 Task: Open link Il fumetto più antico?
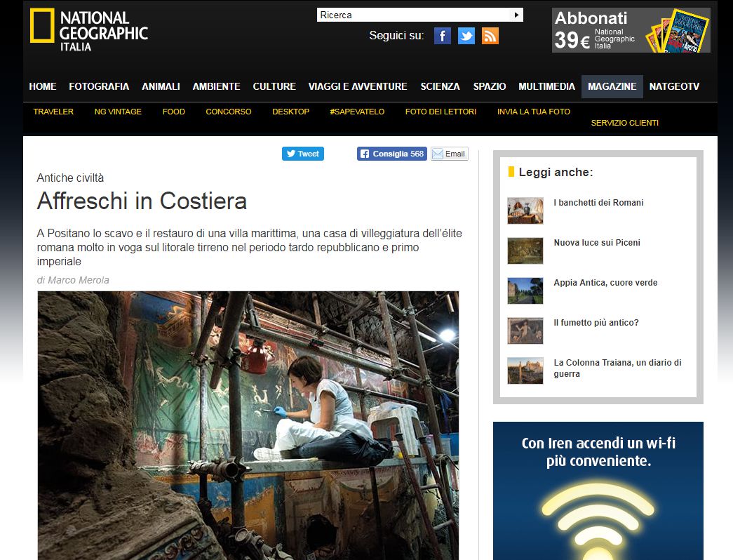point(596,322)
